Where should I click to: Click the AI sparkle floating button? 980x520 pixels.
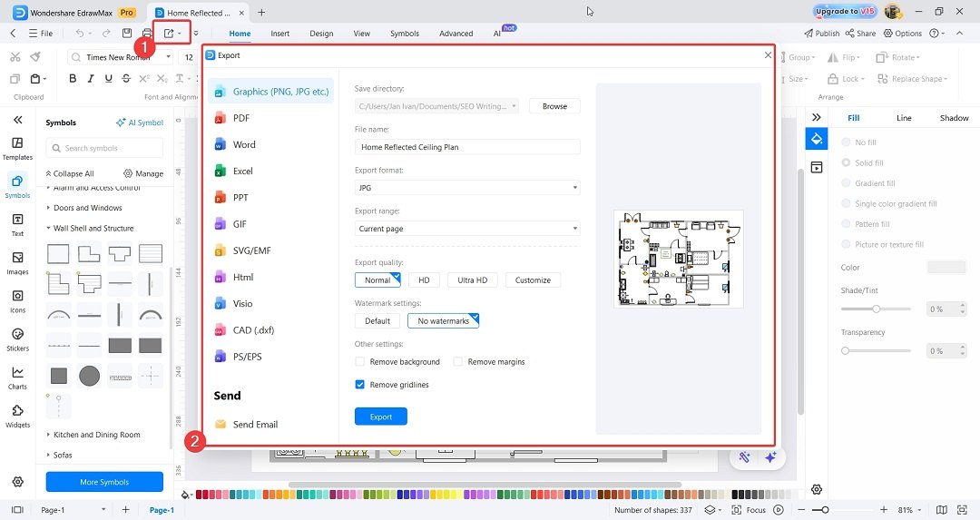coord(770,457)
